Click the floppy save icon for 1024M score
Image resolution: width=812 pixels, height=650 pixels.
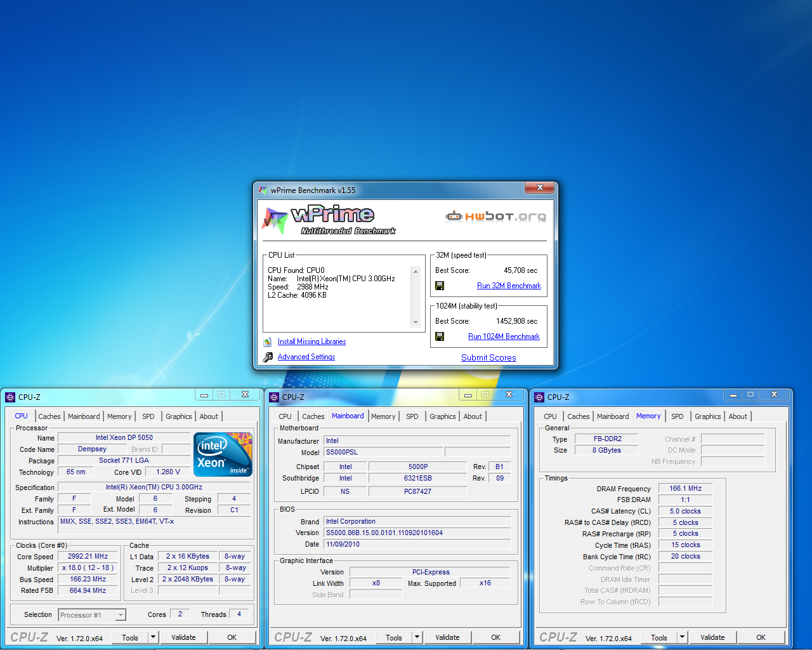440,336
